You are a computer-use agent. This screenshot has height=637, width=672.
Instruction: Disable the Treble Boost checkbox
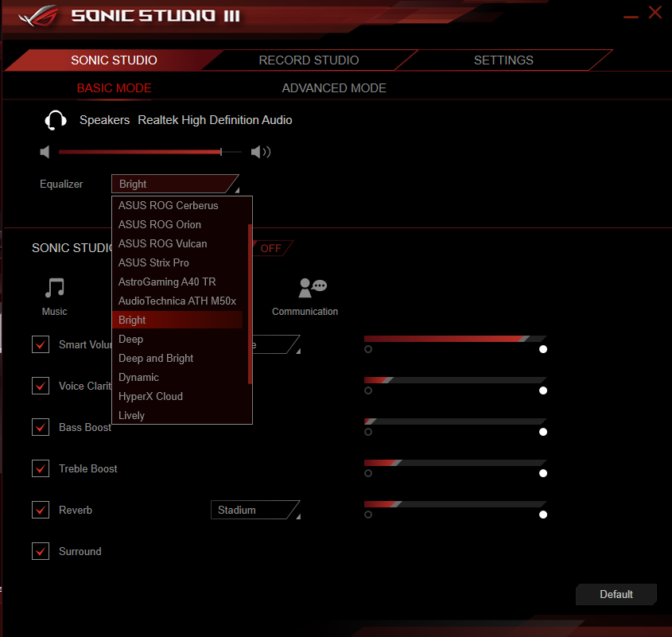coord(41,468)
